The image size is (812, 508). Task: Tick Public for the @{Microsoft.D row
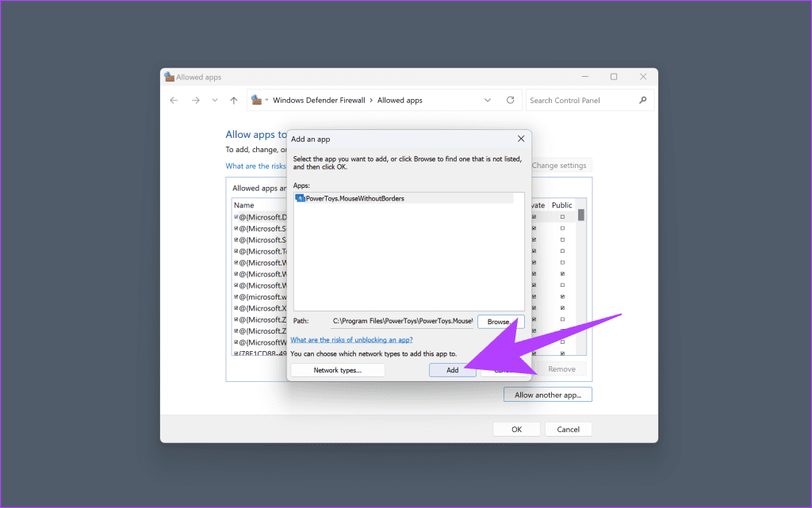pyautogui.click(x=562, y=217)
